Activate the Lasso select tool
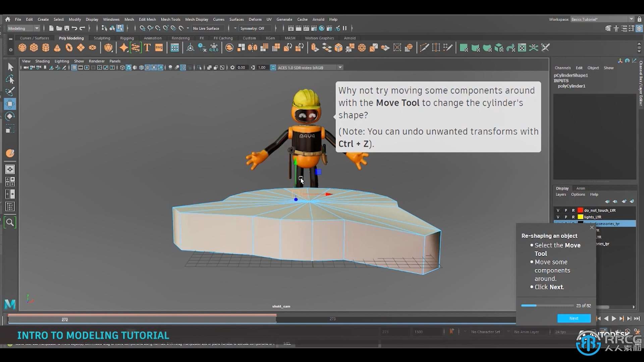Image resolution: width=644 pixels, height=362 pixels. 10,79
